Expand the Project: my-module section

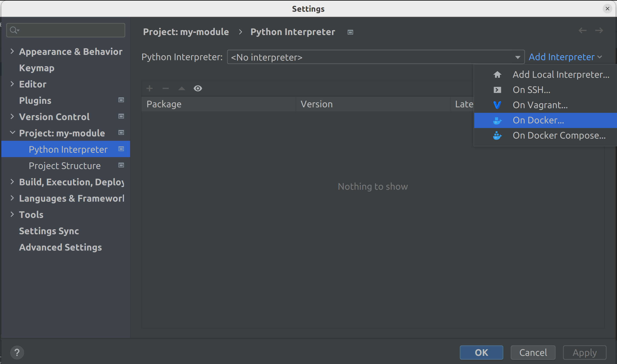coord(12,133)
